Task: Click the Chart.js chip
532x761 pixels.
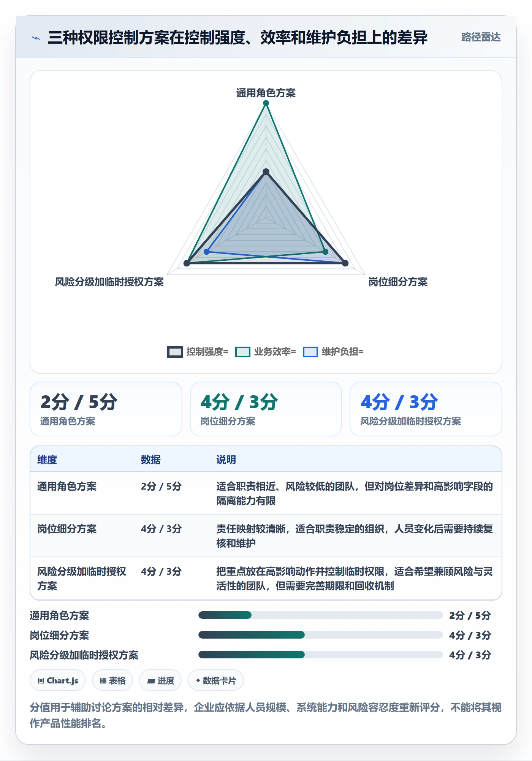Action: (x=58, y=680)
